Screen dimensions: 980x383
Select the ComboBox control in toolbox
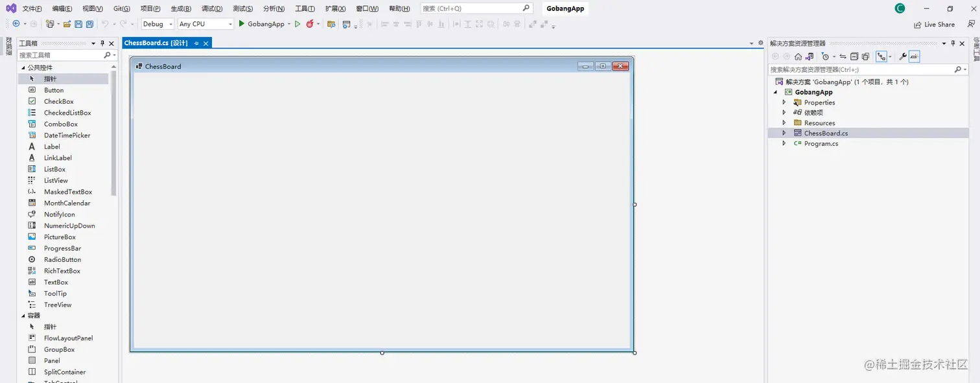tap(61, 124)
